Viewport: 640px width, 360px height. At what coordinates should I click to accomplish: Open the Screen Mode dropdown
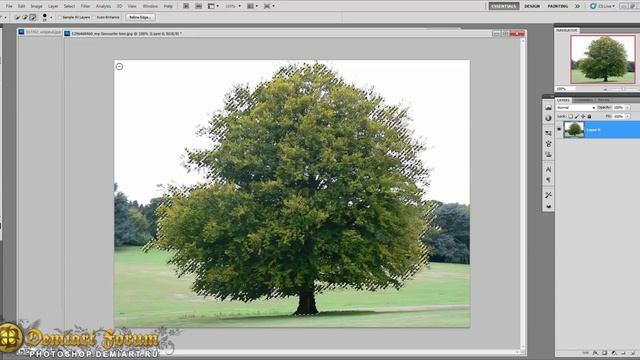[x=269, y=6]
